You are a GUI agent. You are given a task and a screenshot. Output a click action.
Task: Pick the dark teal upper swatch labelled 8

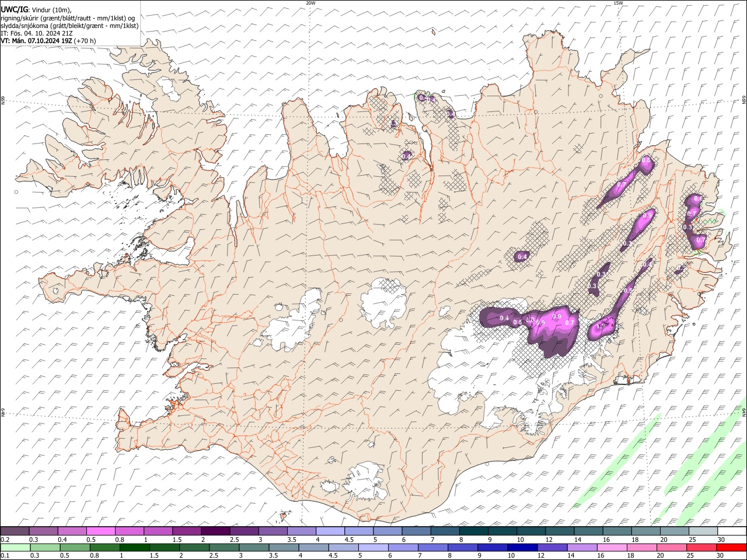pyautogui.click(x=473, y=531)
